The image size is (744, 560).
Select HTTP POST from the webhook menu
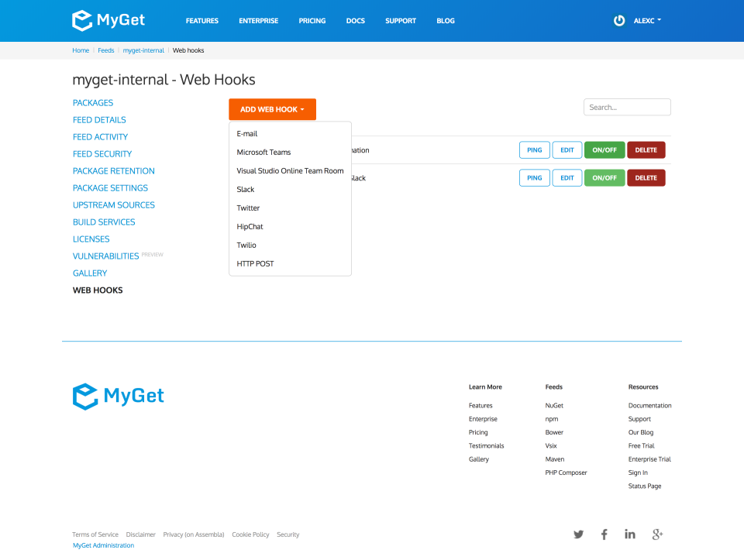coord(255,263)
